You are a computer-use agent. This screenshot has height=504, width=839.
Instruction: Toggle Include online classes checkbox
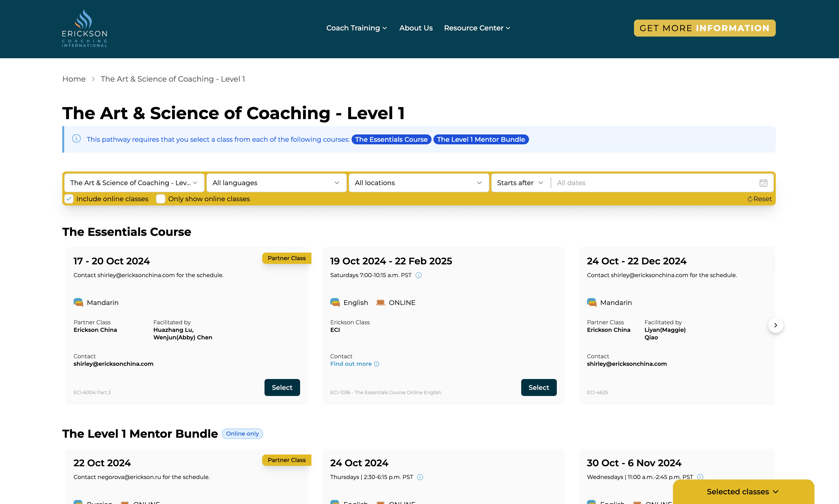pos(69,199)
